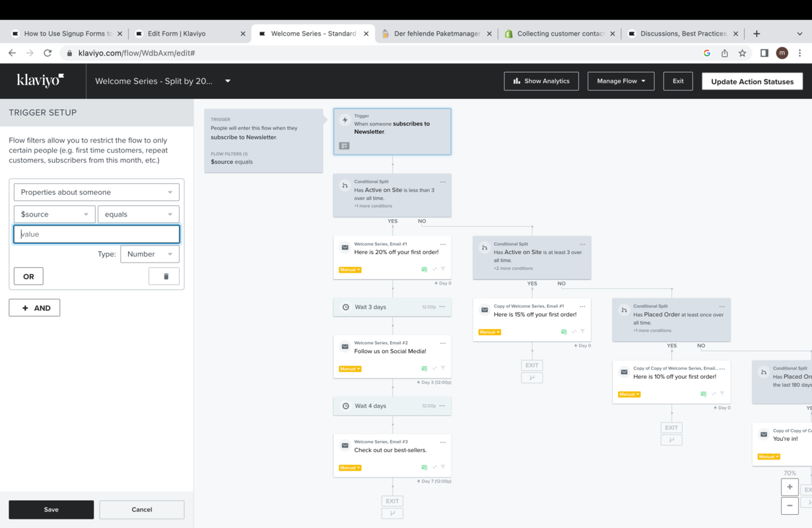Open the Manage Flow dropdown
812x528 pixels.
tap(621, 81)
